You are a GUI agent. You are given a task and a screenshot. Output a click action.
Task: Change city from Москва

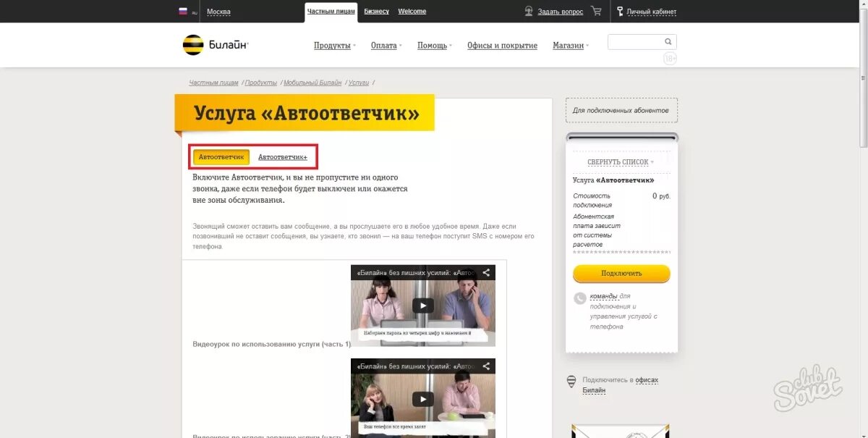coord(218,12)
